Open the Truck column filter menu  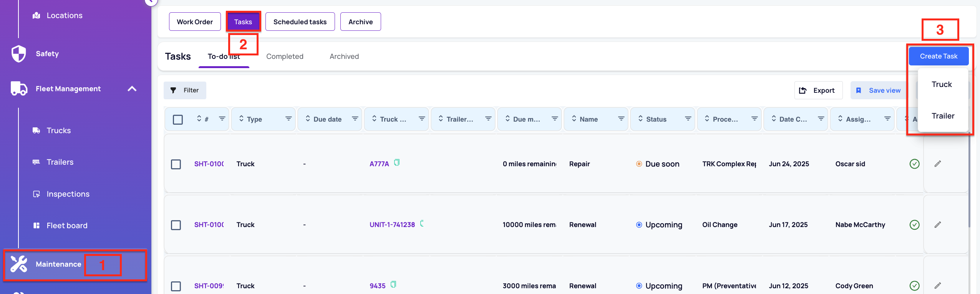422,119
